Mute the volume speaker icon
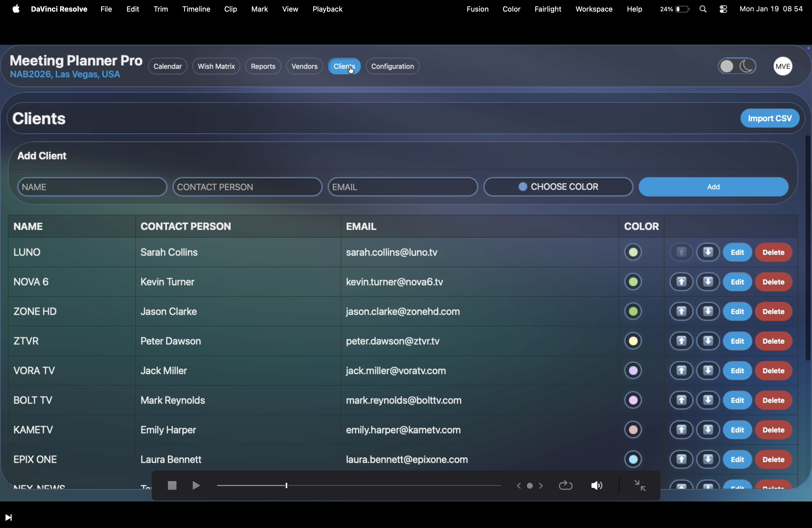812x528 pixels. (x=597, y=486)
